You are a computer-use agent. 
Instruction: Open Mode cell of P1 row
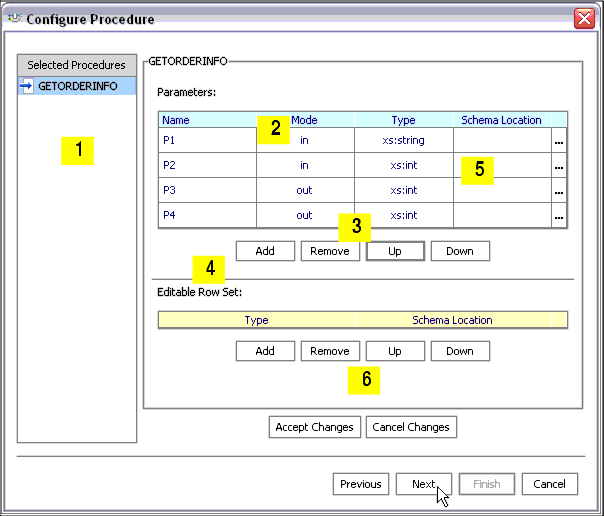(305, 140)
